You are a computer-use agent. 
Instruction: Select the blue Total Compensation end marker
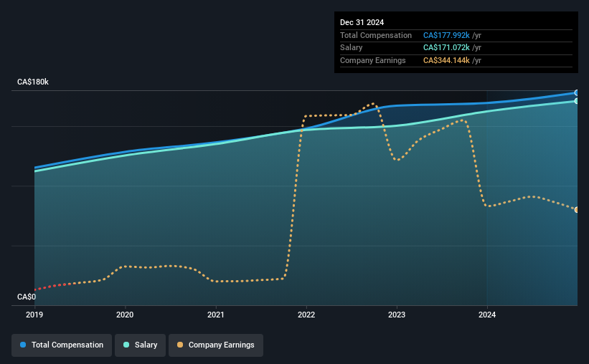577,92
